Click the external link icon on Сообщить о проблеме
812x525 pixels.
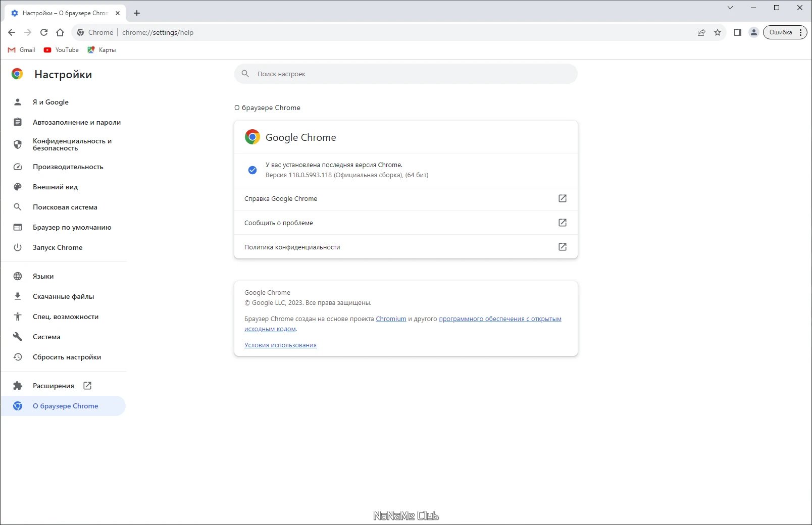(563, 223)
